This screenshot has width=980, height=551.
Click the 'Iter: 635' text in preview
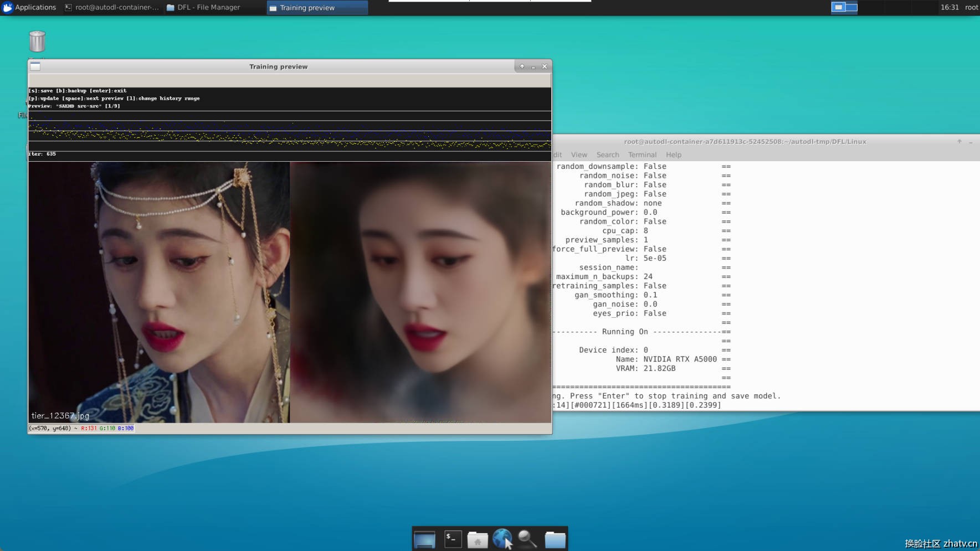pyautogui.click(x=42, y=154)
